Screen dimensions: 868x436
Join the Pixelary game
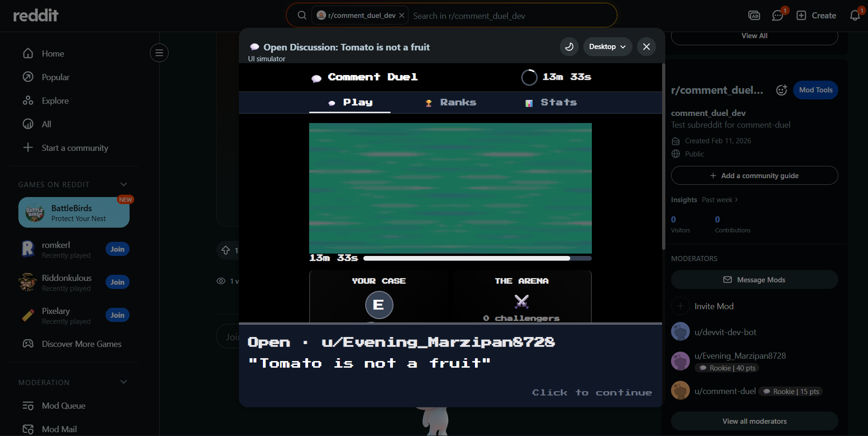117,315
